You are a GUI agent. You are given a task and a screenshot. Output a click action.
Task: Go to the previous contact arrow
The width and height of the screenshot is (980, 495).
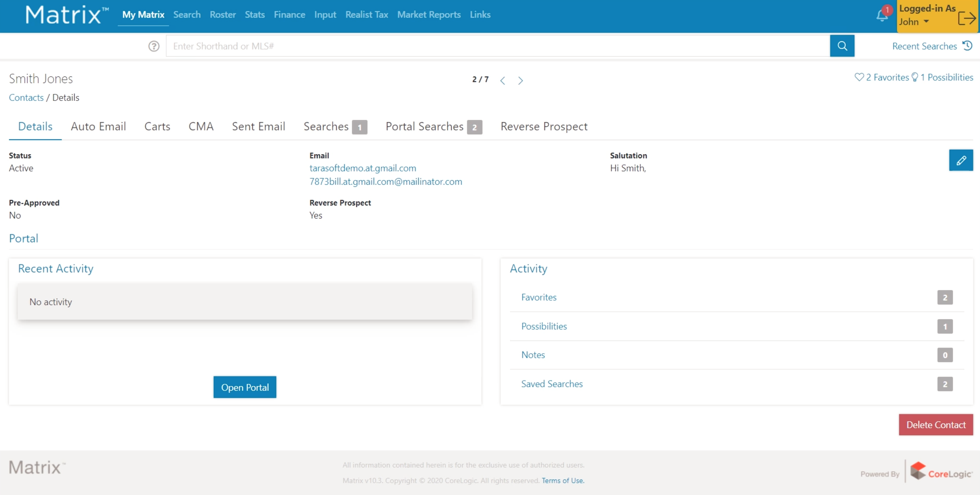pos(502,80)
